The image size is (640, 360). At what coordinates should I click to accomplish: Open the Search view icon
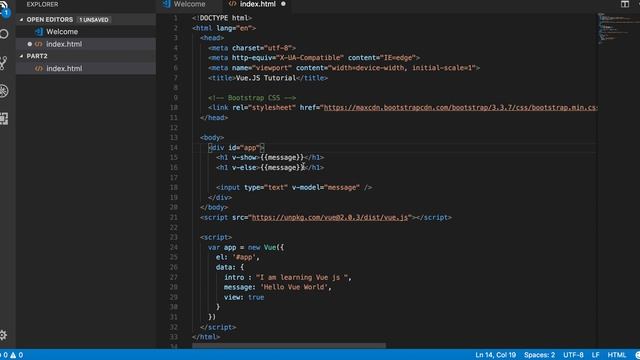coord(4,34)
